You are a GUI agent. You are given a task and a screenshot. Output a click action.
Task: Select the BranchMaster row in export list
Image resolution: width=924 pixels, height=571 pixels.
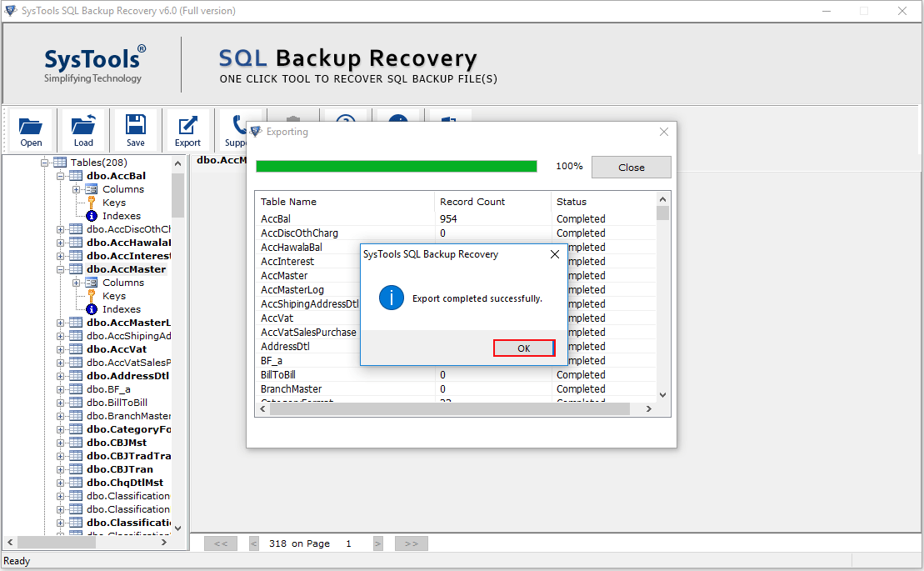pyautogui.click(x=456, y=389)
